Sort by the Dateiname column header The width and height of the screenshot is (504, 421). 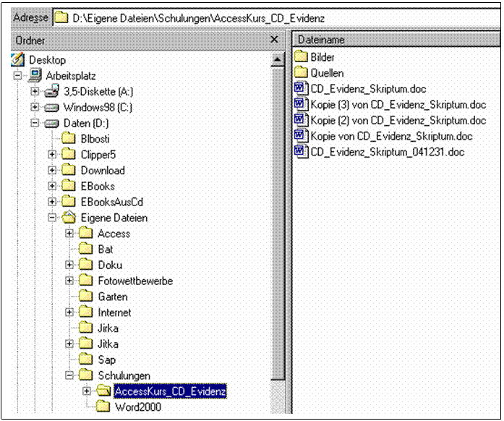pyautogui.click(x=397, y=40)
